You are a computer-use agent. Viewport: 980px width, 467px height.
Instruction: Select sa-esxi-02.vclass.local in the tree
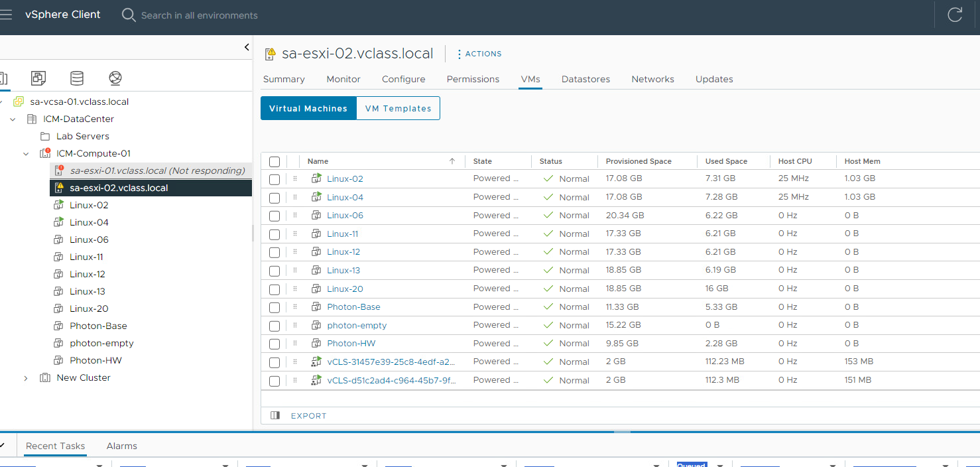[119, 188]
